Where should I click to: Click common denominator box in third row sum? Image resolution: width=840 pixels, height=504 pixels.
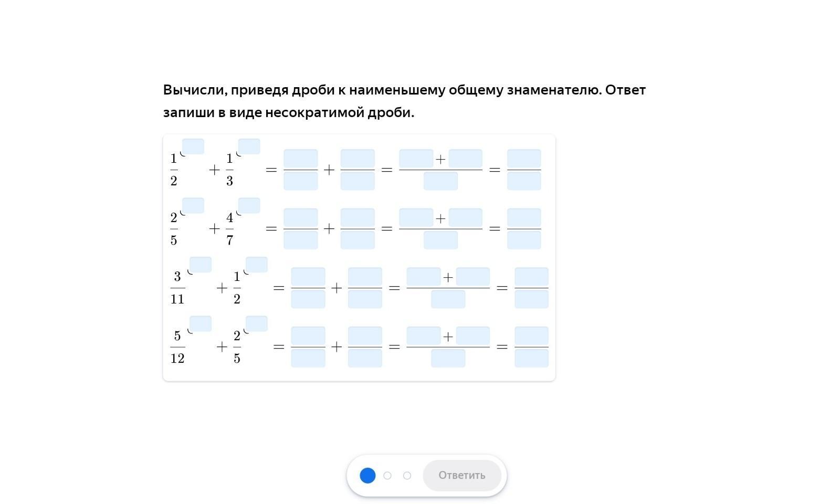448,299
